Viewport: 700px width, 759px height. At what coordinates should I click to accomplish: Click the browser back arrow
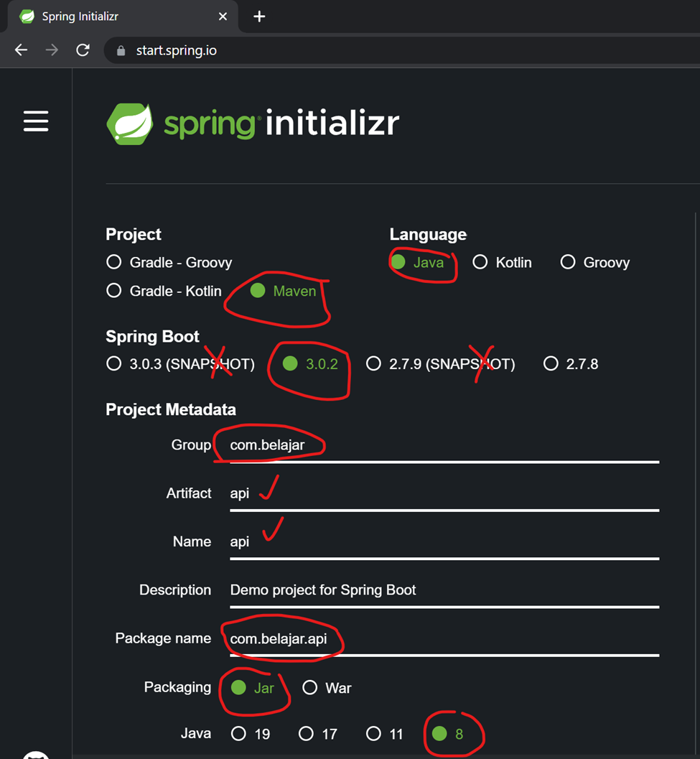coord(21,50)
